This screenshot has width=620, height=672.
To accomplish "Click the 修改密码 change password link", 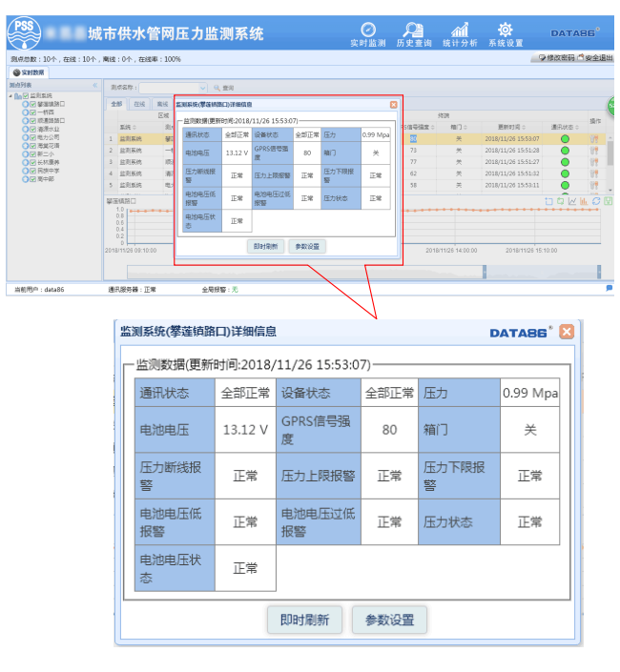I will pyautogui.click(x=556, y=58).
